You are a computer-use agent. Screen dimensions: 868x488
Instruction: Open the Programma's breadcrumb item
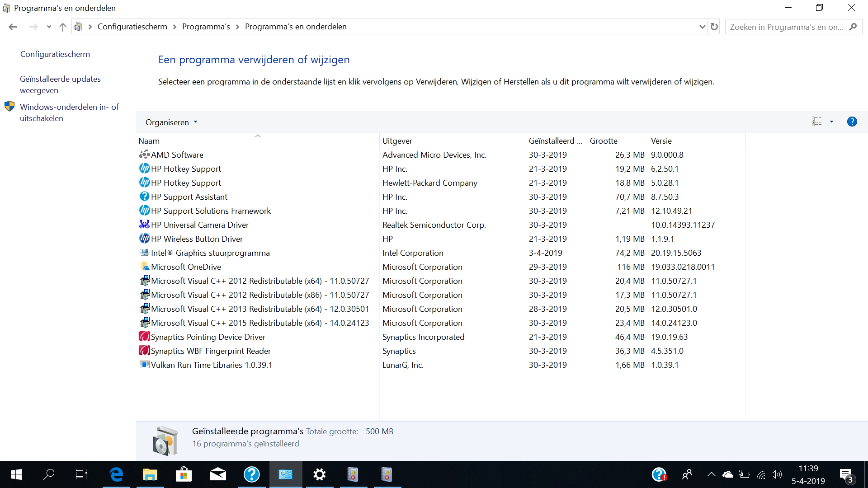(x=206, y=27)
